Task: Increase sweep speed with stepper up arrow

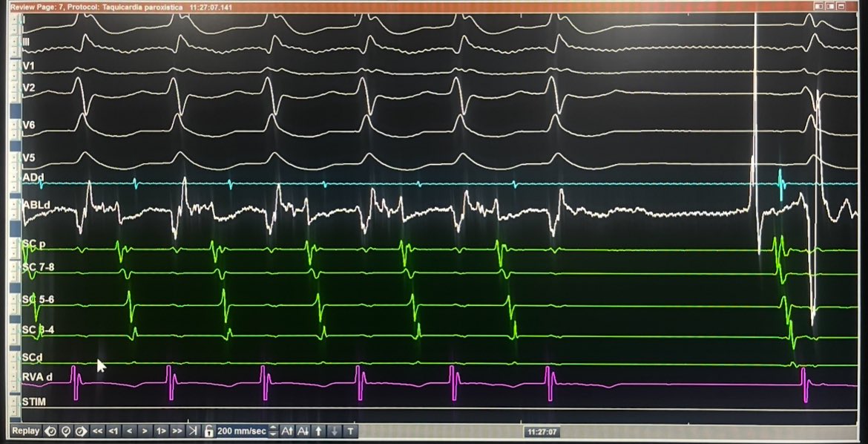Action: pos(272,428)
